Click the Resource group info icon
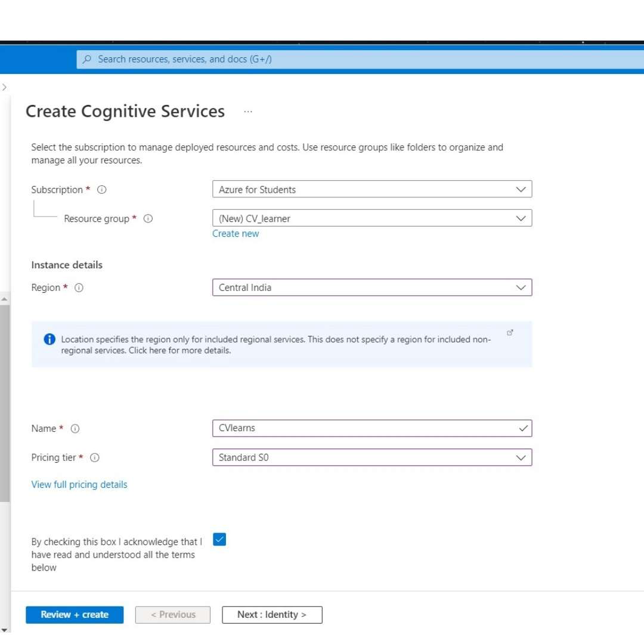The image size is (644, 644). 148,219
